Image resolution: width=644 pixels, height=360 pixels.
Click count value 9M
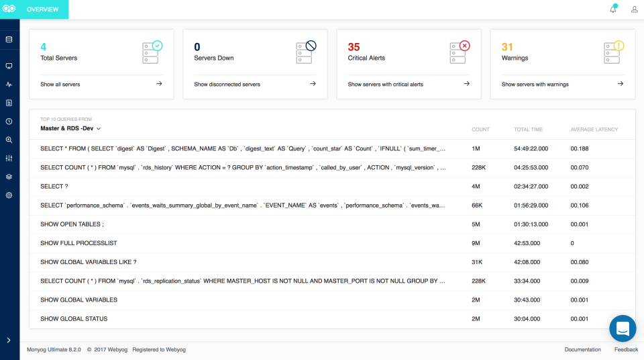click(x=476, y=243)
